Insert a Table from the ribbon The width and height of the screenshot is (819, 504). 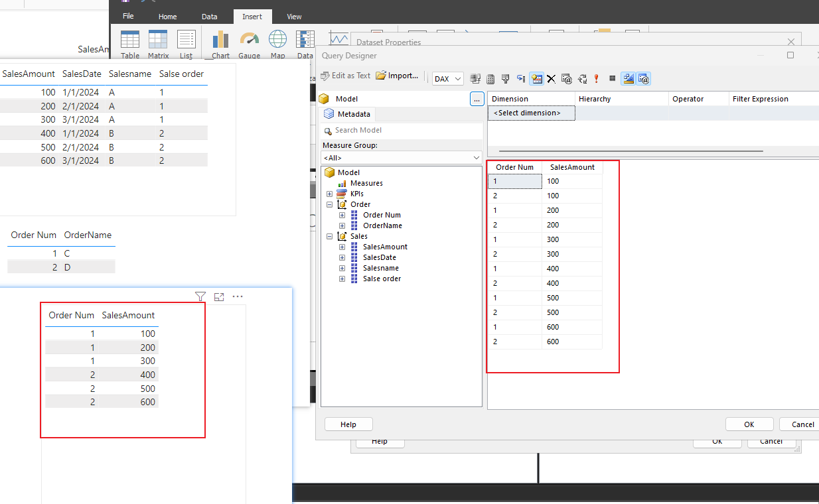pyautogui.click(x=130, y=44)
